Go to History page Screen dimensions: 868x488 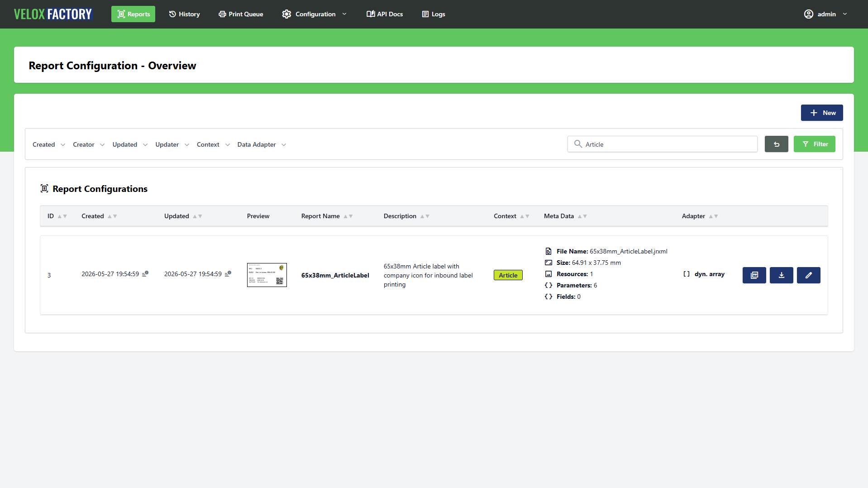point(184,14)
